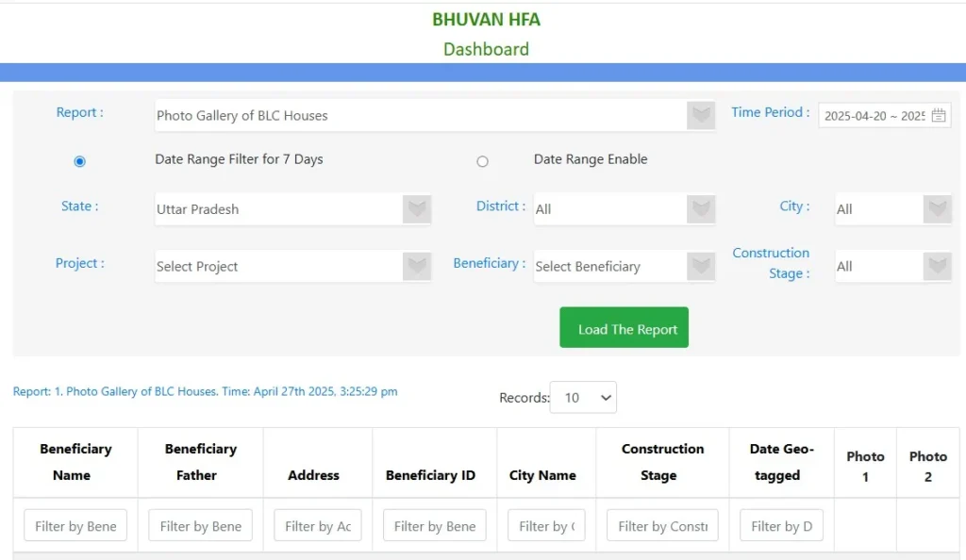The image size is (966, 560).
Task: Click the Construction Stage filter input
Action: (662, 526)
